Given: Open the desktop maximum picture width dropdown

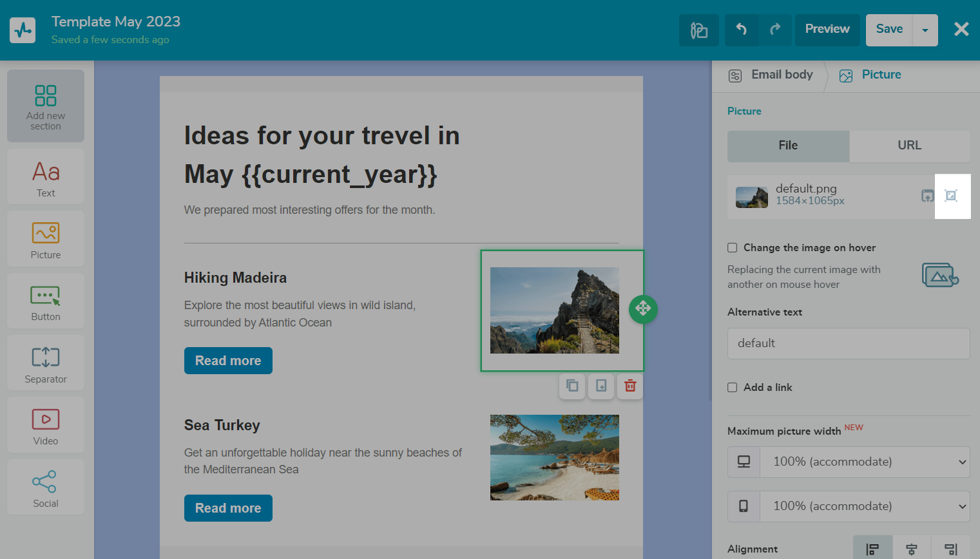Looking at the screenshot, I should coord(865,462).
